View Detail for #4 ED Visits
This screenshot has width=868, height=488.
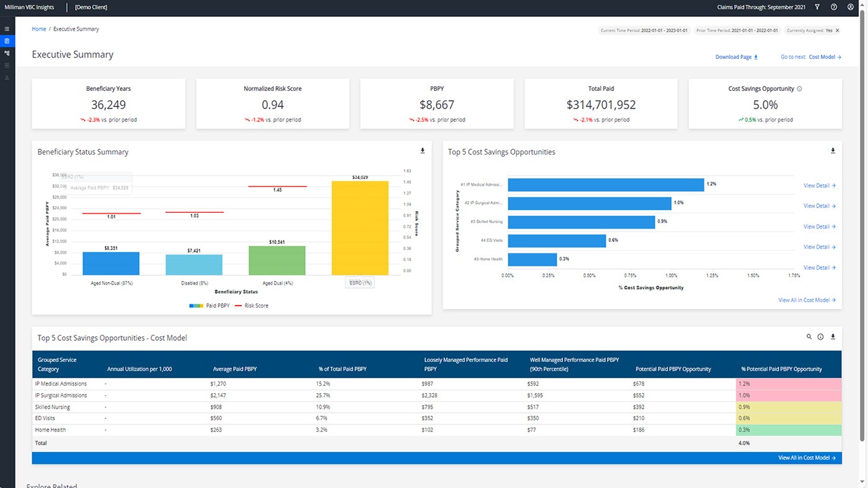coord(820,247)
